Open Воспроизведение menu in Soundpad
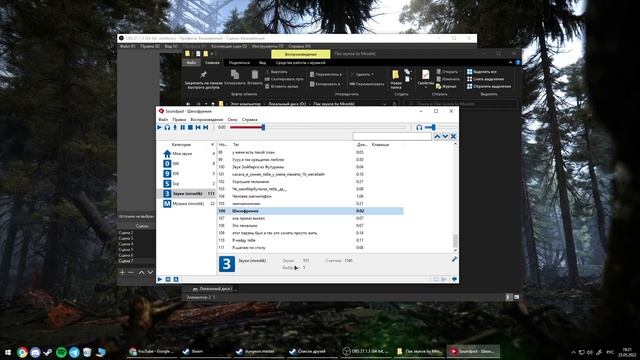 207,120
